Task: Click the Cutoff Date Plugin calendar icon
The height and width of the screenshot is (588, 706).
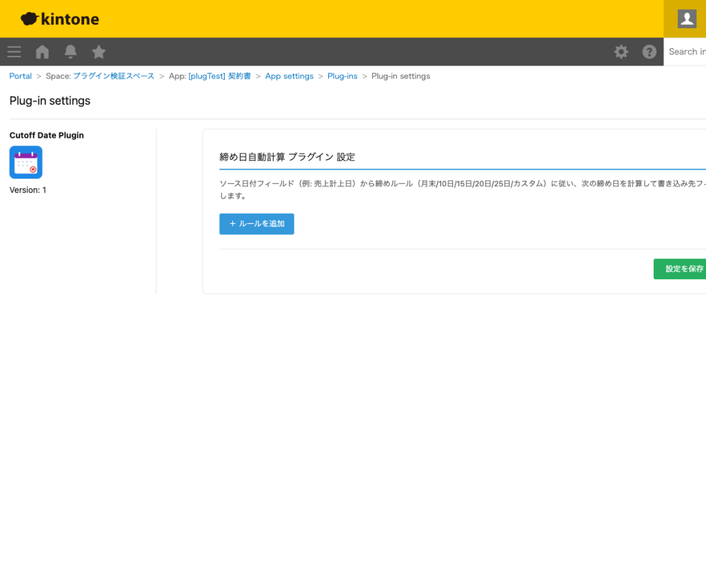Action: coord(26,162)
